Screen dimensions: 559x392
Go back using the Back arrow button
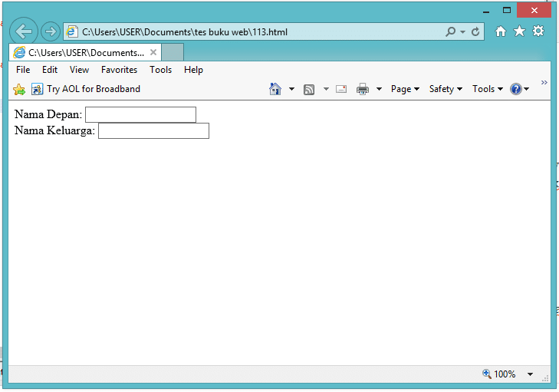click(24, 31)
